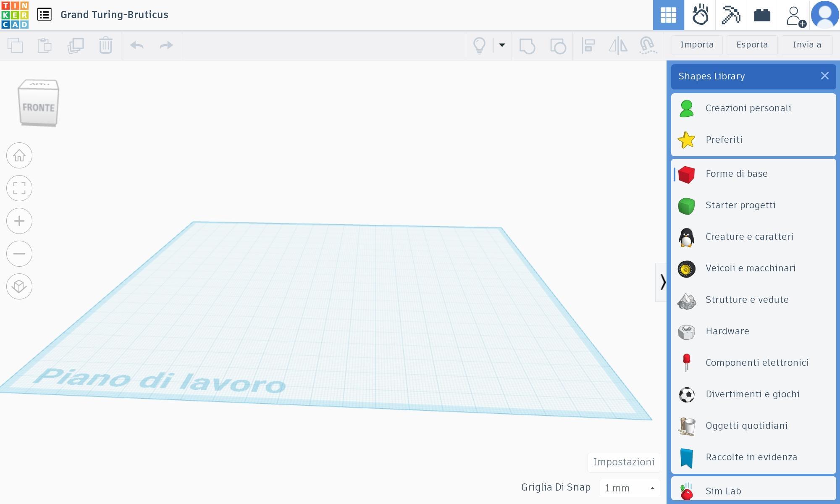Click the mirror/flip objects icon
Screen dimensions: 840x504
tap(618, 45)
